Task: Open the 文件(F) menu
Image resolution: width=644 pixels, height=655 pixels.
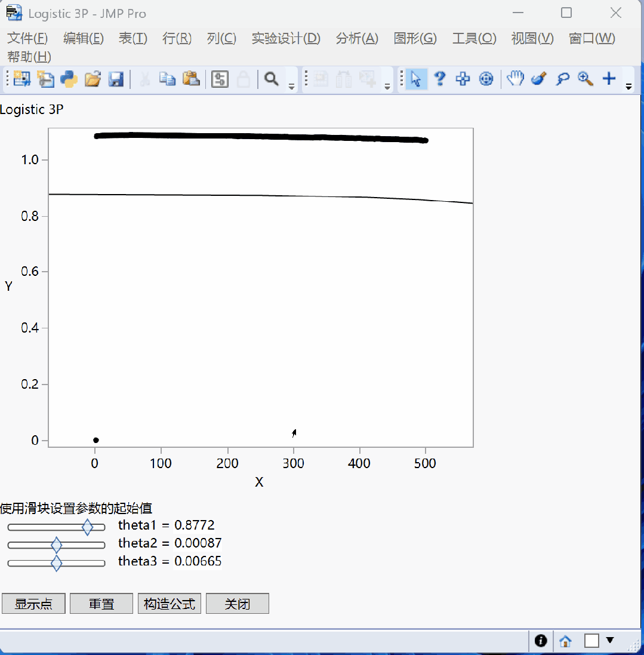Action: (x=27, y=38)
